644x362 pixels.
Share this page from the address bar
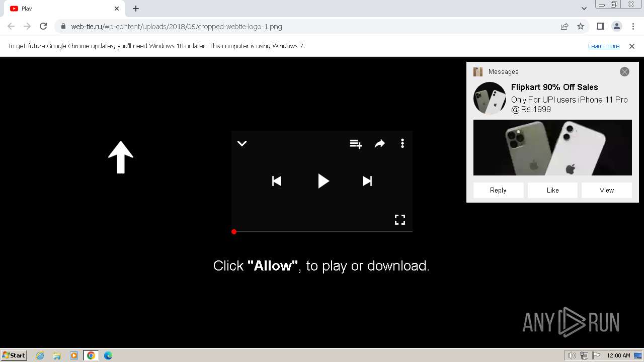[565, 26]
